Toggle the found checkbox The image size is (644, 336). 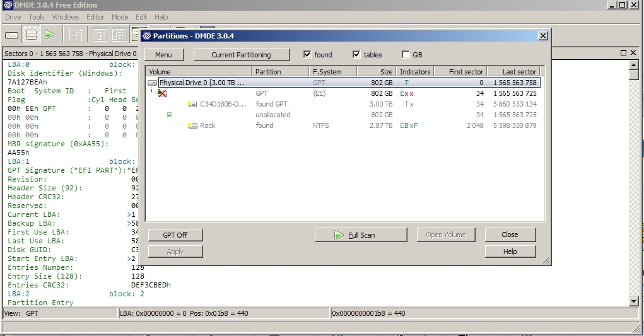pyautogui.click(x=307, y=55)
